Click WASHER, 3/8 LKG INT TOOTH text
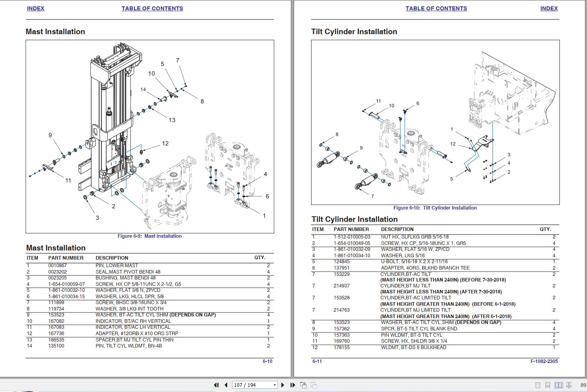Screen dimensions: 587x392 coord(129,309)
